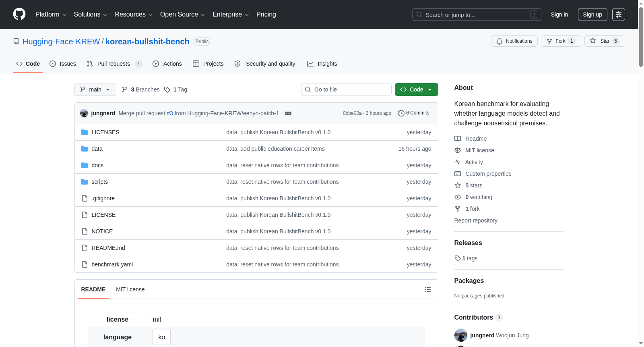Click the watching eye icon
Screen dimensions: 644x347
458,197
